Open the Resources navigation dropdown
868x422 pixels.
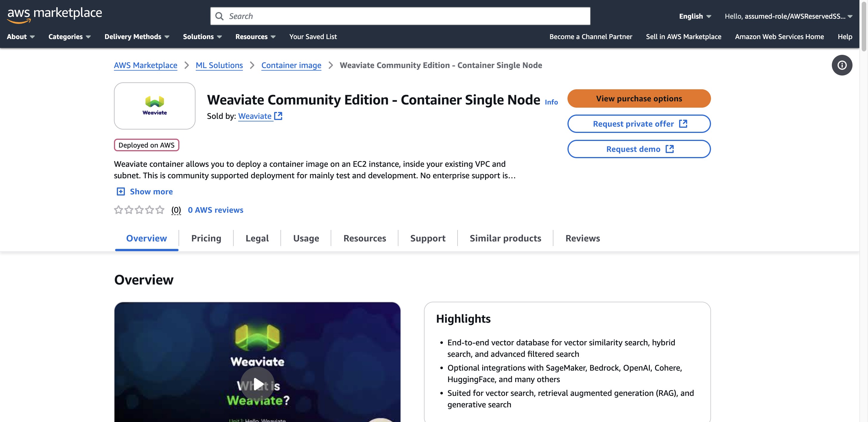(x=255, y=37)
